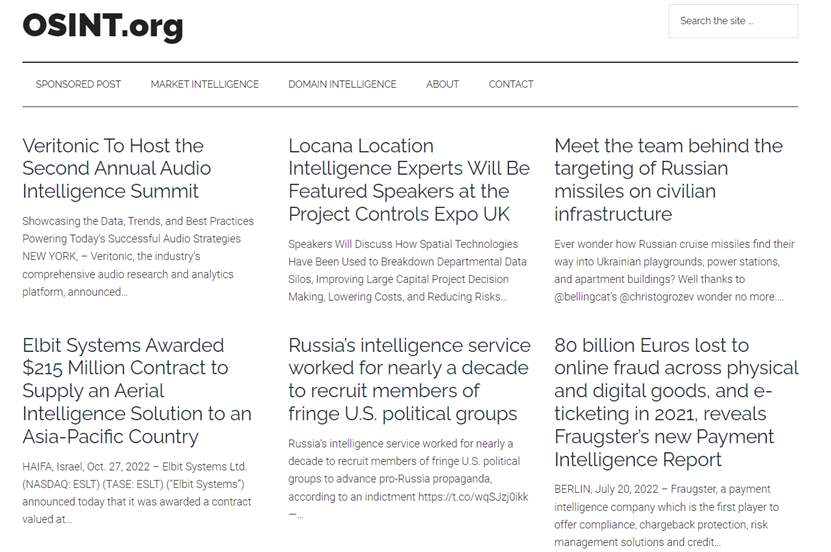Go to the Domain Intelligence section

[x=342, y=84]
